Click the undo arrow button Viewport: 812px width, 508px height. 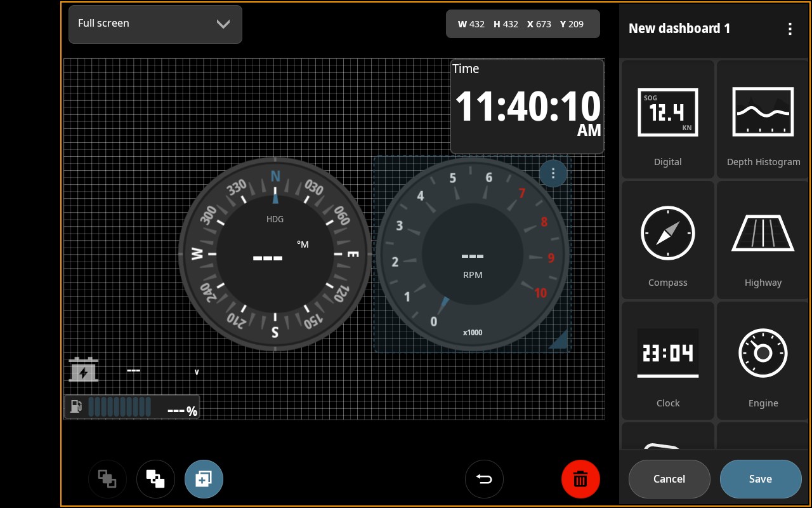[x=484, y=479]
